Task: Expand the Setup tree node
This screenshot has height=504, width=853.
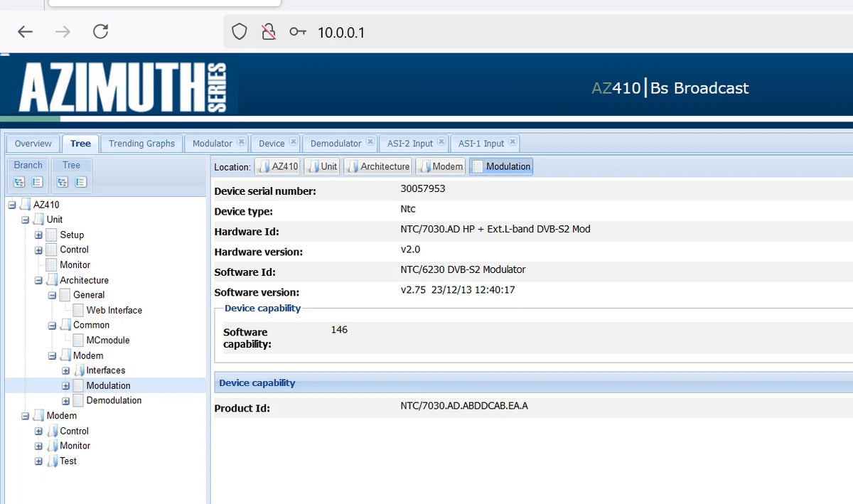Action: point(39,235)
